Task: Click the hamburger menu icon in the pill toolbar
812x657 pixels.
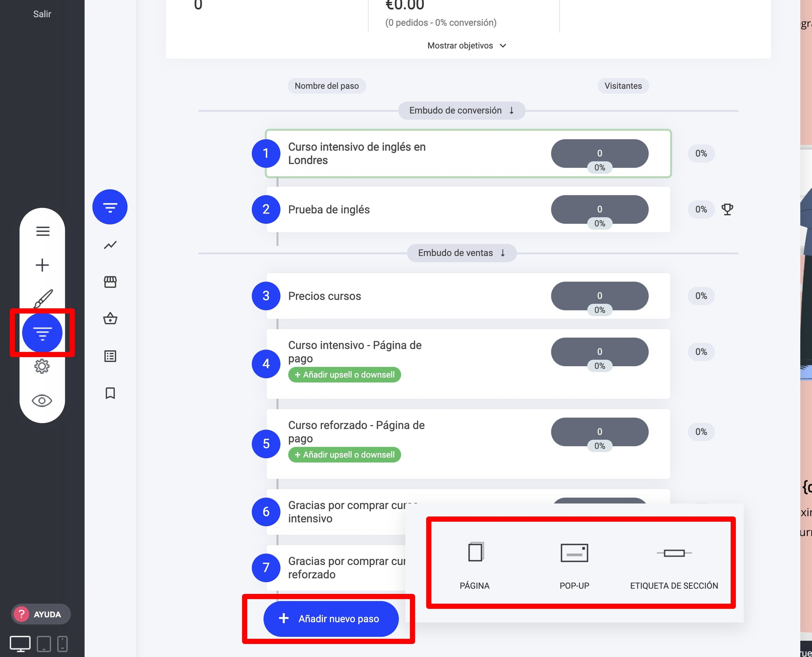Action: [42, 231]
